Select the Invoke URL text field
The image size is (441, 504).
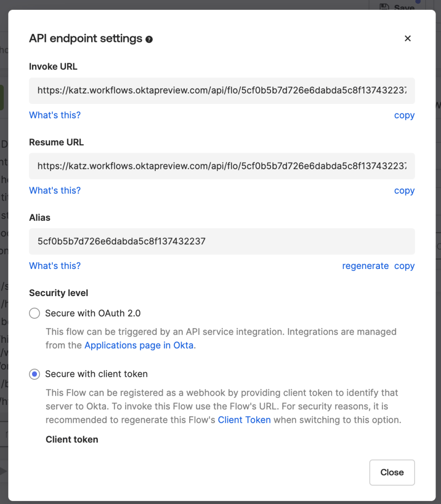click(x=222, y=91)
